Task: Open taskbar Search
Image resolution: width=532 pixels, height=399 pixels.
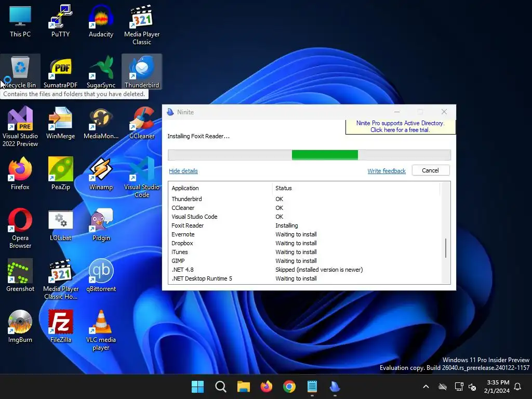Action: [220, 387]
